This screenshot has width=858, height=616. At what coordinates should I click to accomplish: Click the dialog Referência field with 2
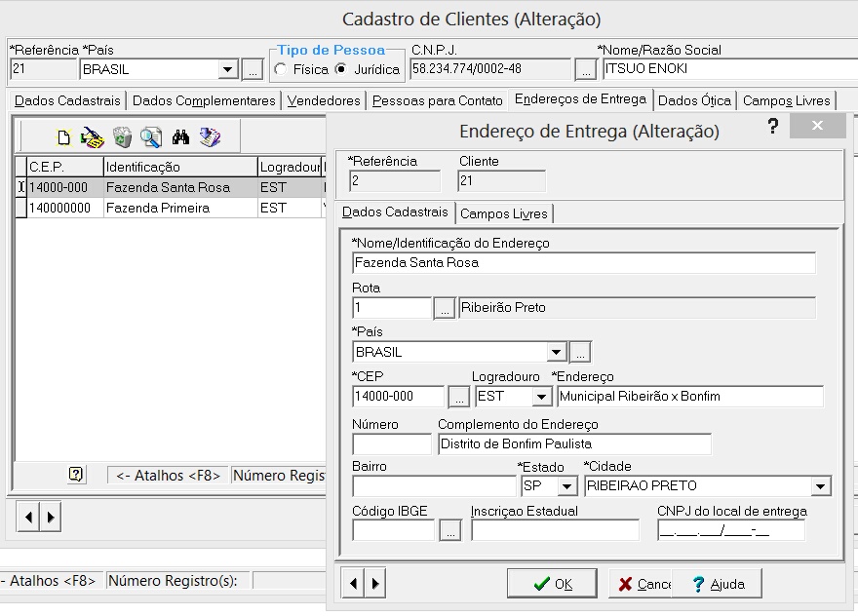395,181
